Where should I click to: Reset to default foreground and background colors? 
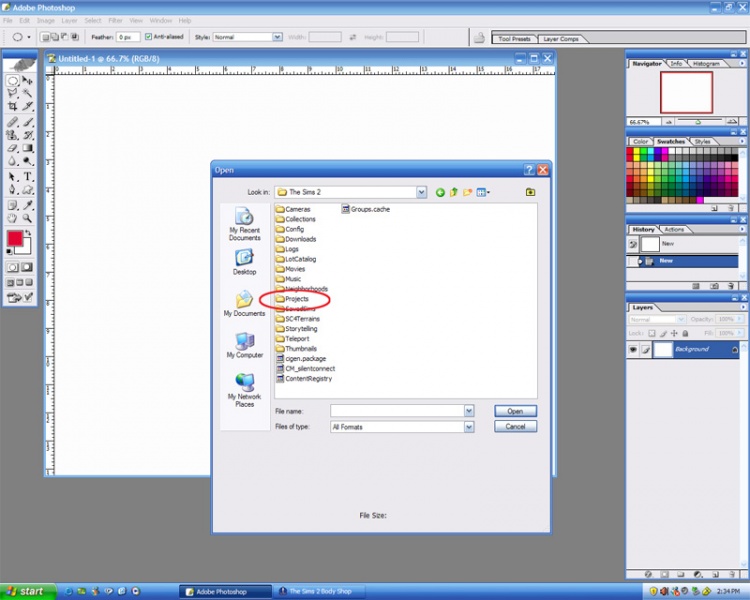[9, 251]
